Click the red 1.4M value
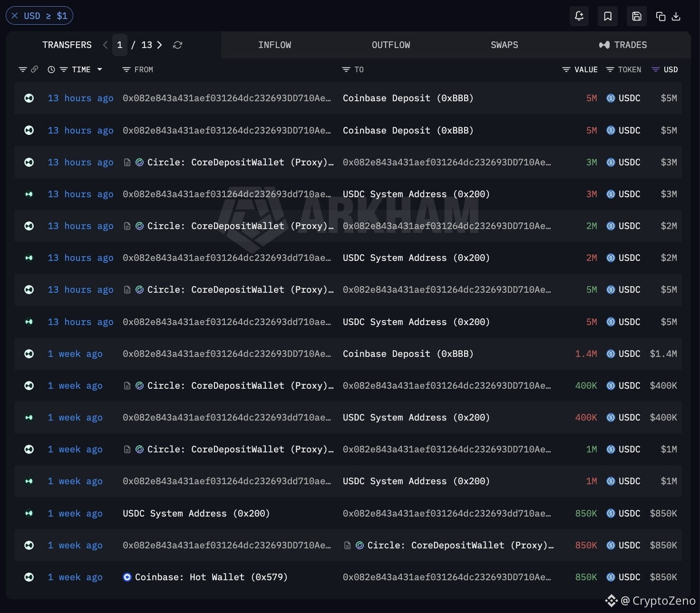The height and width of the screenshot is (613, 700). (x=586, y=354)
